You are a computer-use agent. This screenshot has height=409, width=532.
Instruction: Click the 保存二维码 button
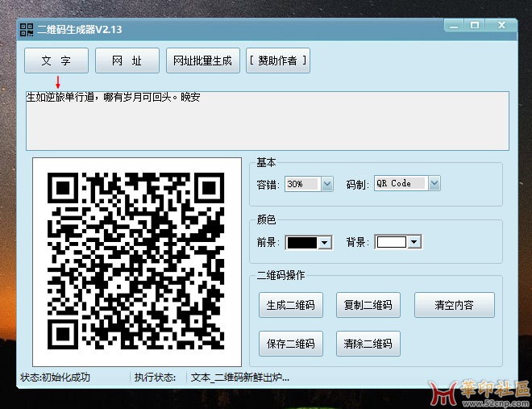[291, 344]
